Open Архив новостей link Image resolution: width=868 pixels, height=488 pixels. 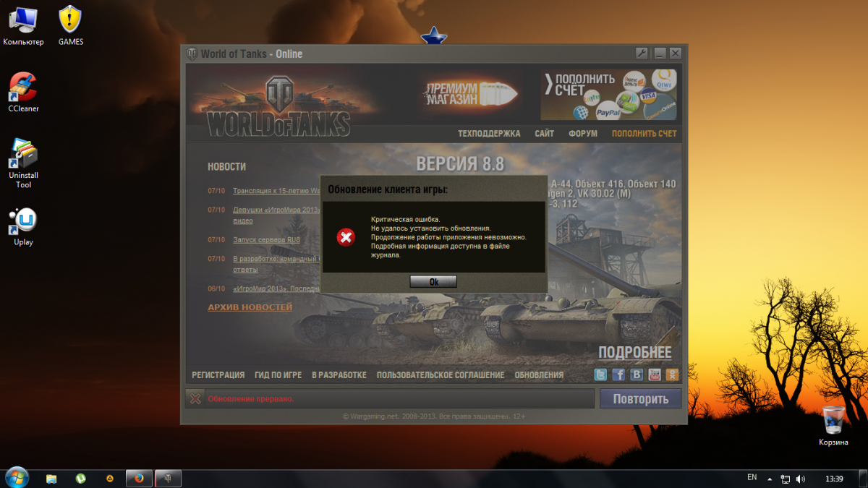pos(250,307)
